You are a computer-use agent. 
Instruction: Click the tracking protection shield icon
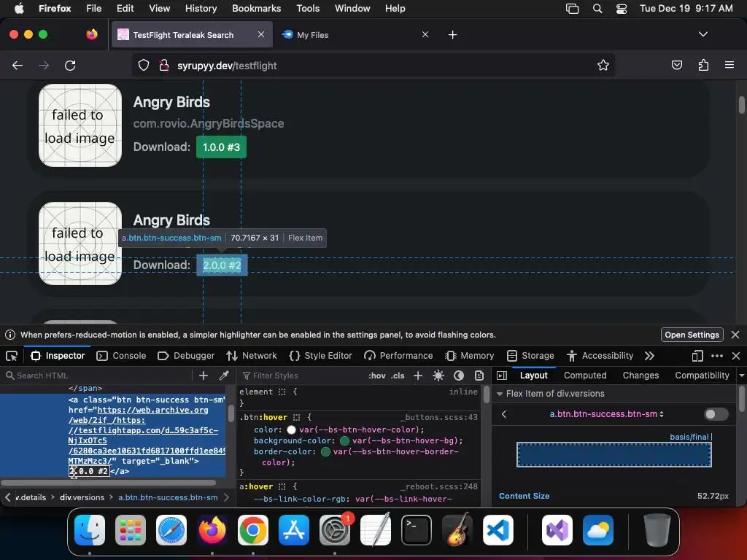[144, 65]
